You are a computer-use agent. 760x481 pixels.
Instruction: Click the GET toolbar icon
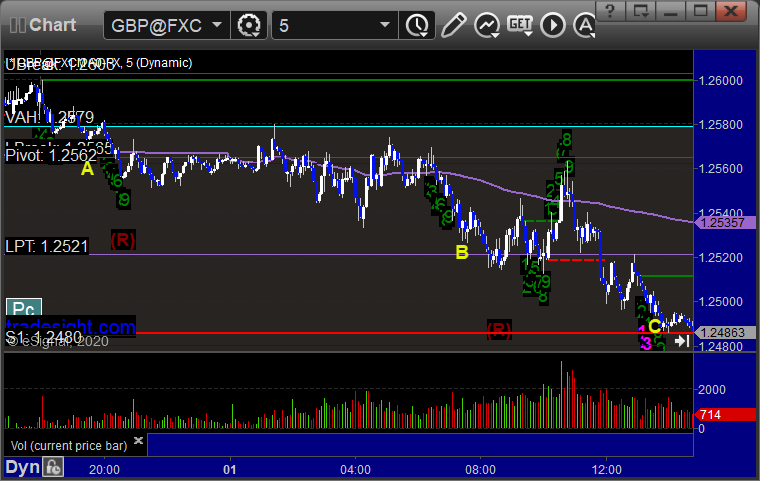click(x=520, y=25)
